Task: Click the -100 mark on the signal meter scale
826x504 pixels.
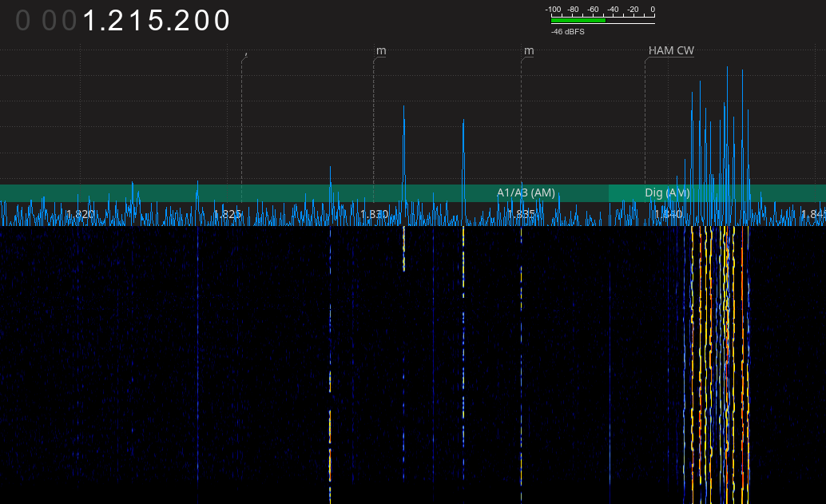Action: 553,10
